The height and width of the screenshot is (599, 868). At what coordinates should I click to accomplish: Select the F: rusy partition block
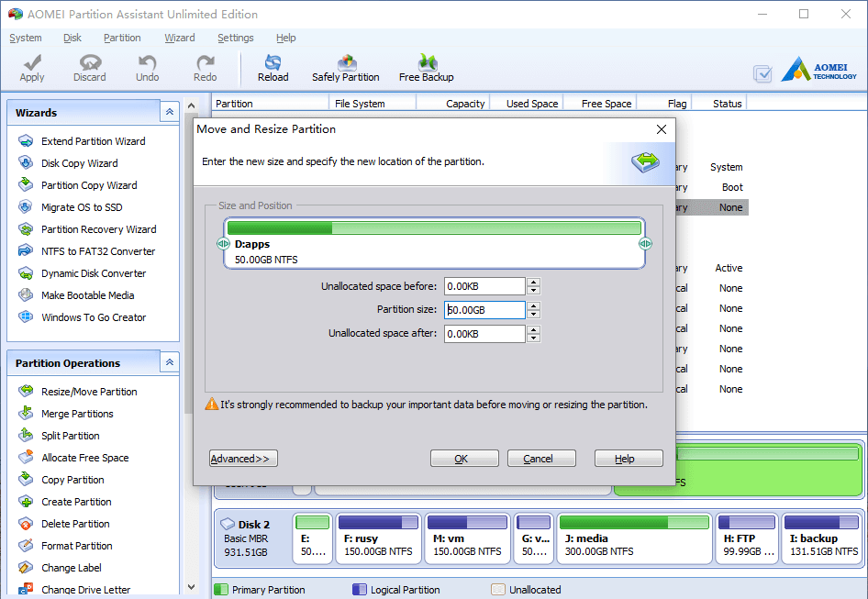[x=378, y=538]
